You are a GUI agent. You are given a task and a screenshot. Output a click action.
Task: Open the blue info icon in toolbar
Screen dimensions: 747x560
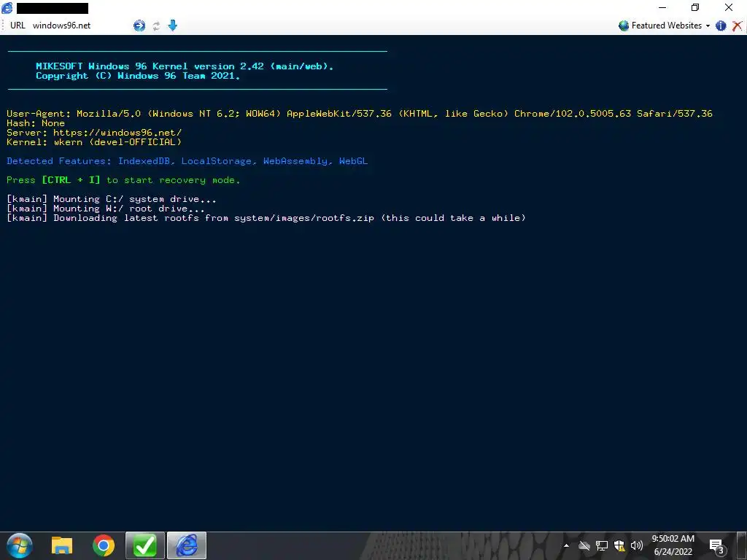(x=721, y=26)
